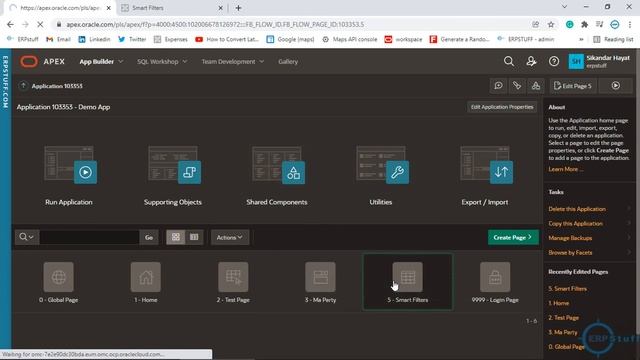Open the Linkedin bookmark
Image resolution: width=640 pixels, height=360 pixels.
pyautogui.click(x=94, y=39)
